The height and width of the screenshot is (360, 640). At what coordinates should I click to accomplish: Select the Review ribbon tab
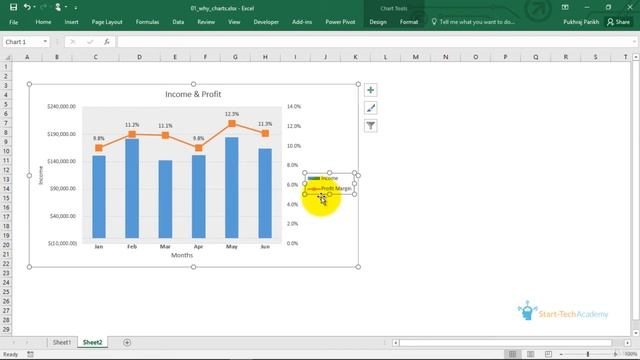(206, 22)
